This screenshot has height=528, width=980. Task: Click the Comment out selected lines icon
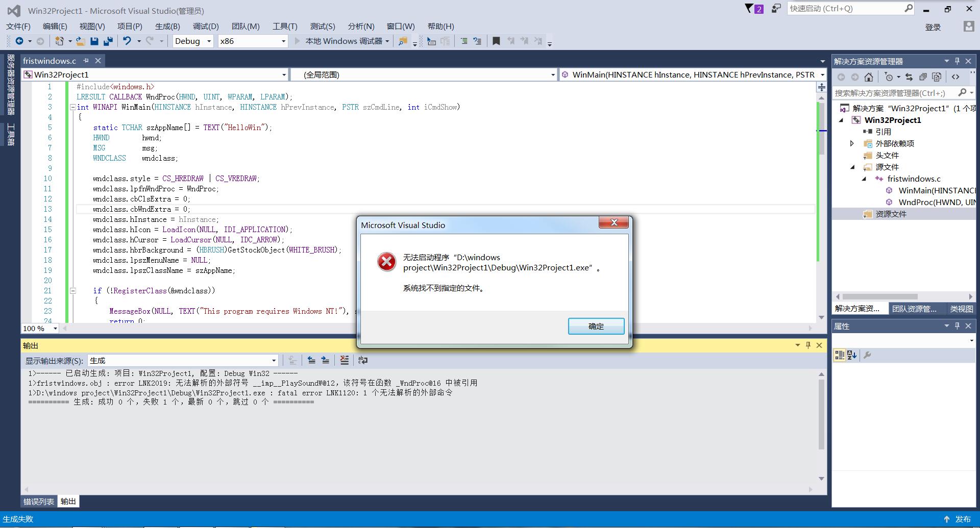coord(464,41)
